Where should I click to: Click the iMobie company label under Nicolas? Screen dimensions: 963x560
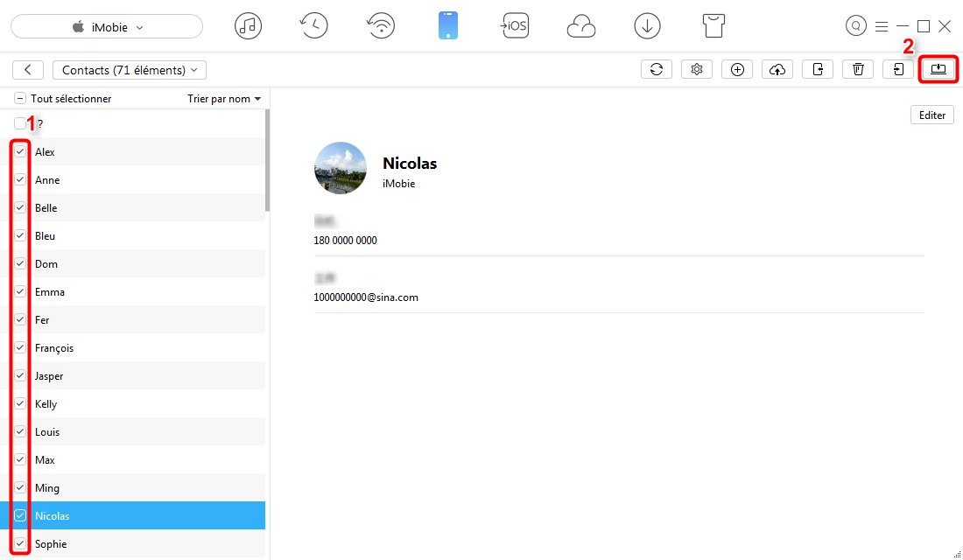398,184
